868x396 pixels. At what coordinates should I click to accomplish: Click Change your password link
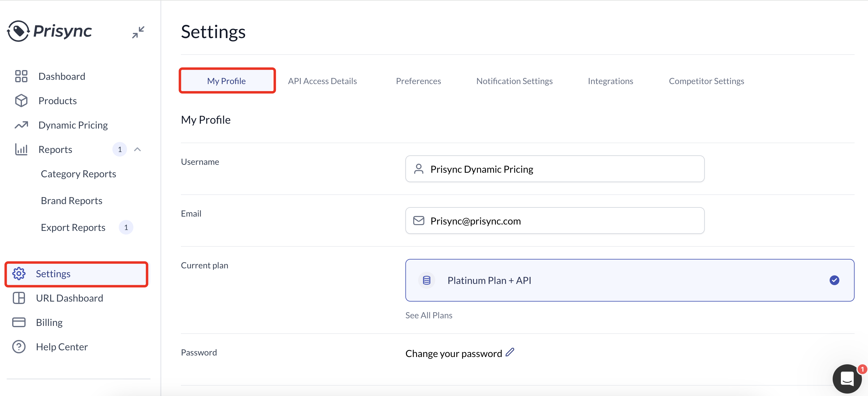[453, 353]
